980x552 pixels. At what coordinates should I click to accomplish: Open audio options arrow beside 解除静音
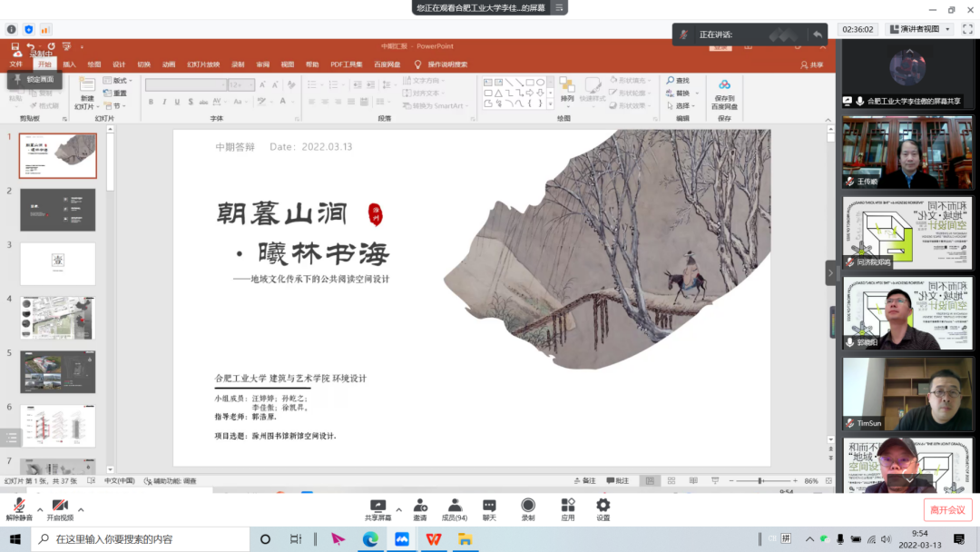point(40,510)
